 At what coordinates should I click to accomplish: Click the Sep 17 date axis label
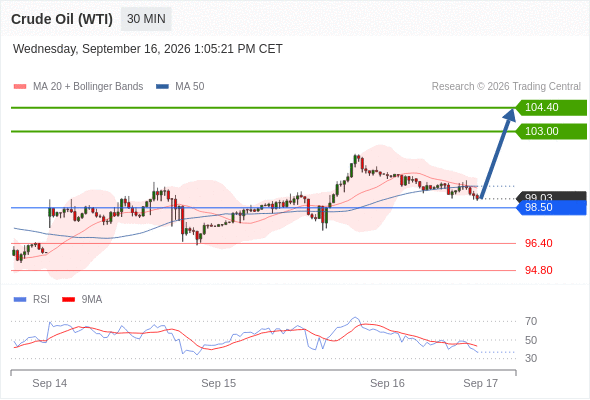pos(481,383)
